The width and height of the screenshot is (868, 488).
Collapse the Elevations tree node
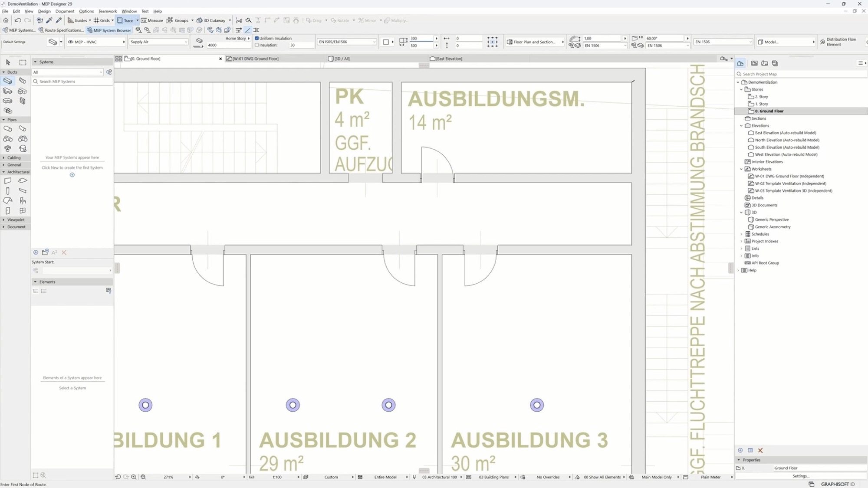741,126
